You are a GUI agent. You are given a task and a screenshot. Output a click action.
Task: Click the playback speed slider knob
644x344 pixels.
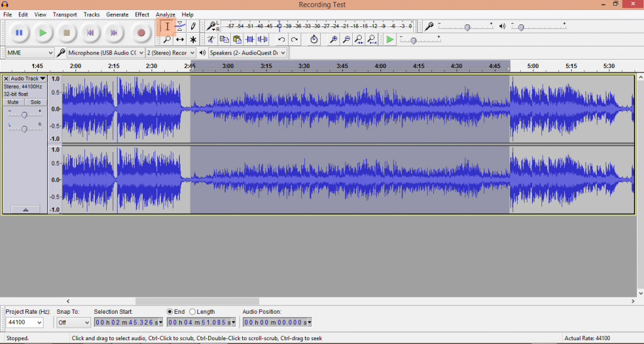coord(414,41)
